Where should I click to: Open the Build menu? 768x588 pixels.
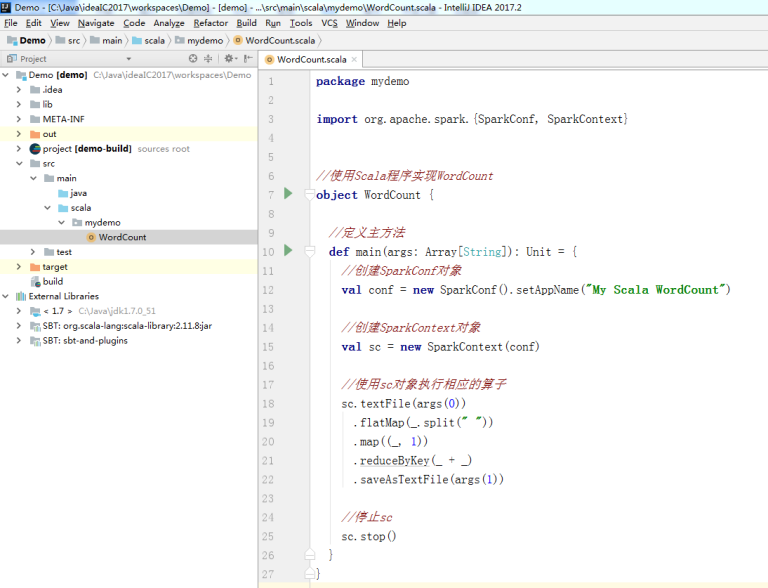(246, 23)
